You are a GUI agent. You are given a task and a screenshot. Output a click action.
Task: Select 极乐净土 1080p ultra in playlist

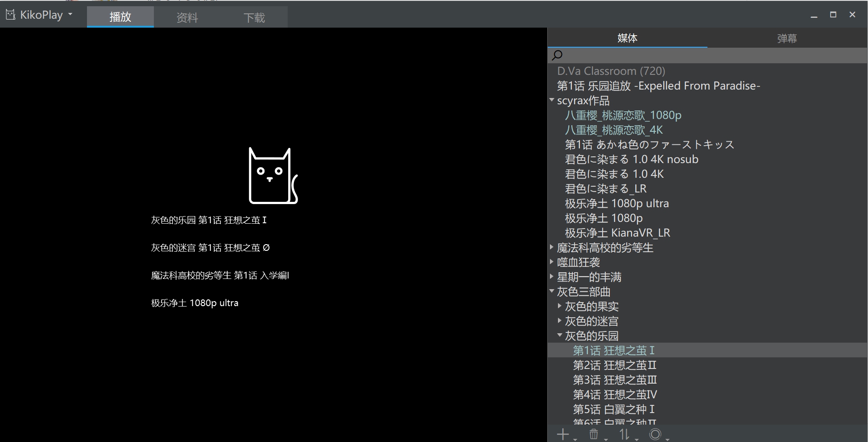617,203
